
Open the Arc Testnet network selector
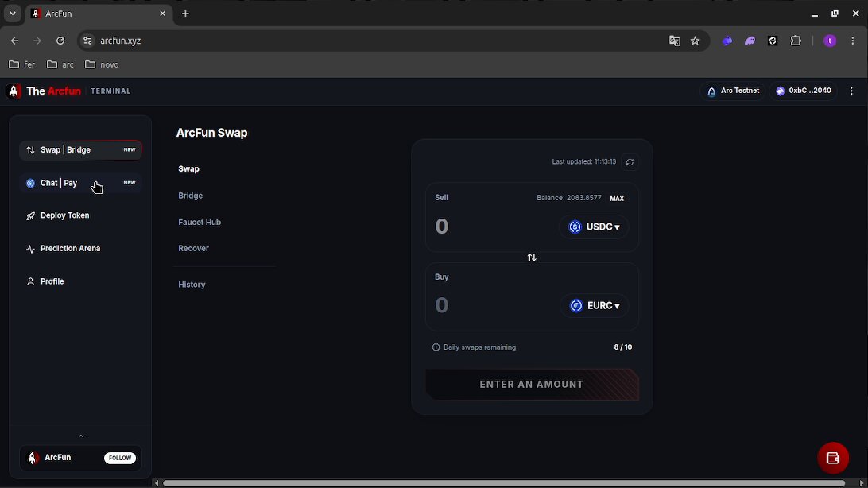click(732, 91)
